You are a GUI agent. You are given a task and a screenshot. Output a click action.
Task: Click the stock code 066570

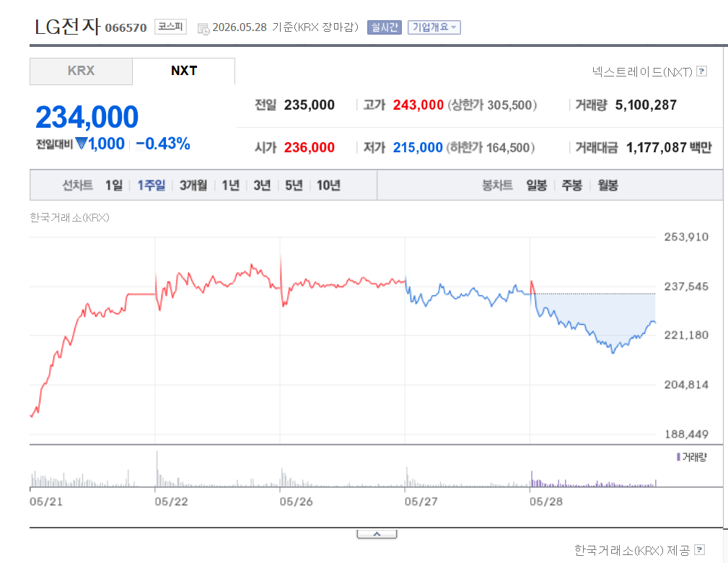coord(126,28)
